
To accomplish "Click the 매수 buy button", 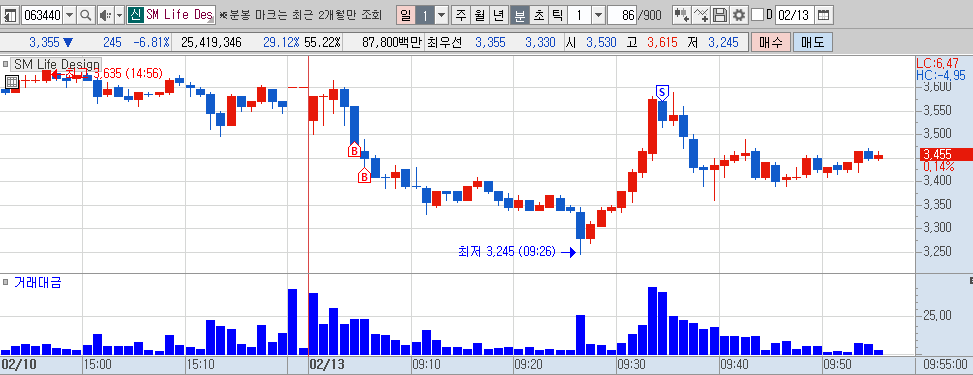I will [x=770, y=42].
